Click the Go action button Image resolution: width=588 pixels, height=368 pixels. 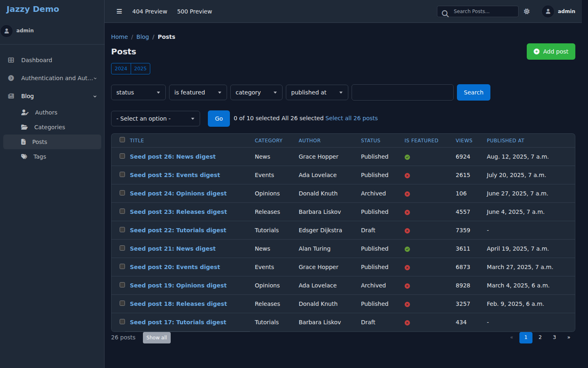click(219, 119)
